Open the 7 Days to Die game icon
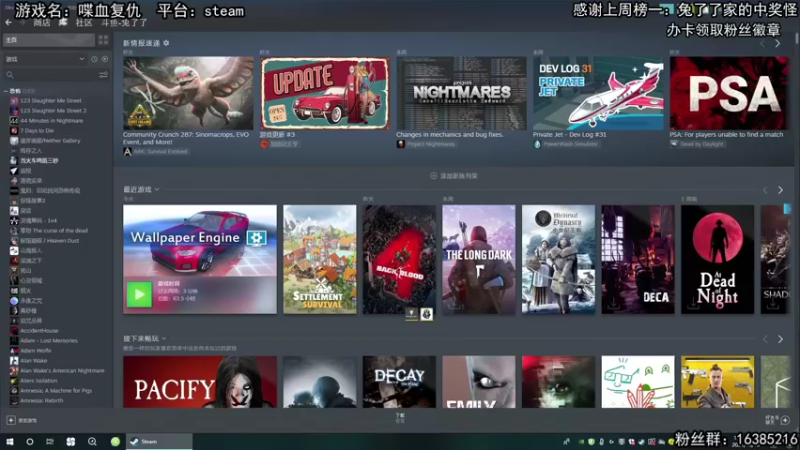Screen dimensions: 800x450 tap(14, 131)
